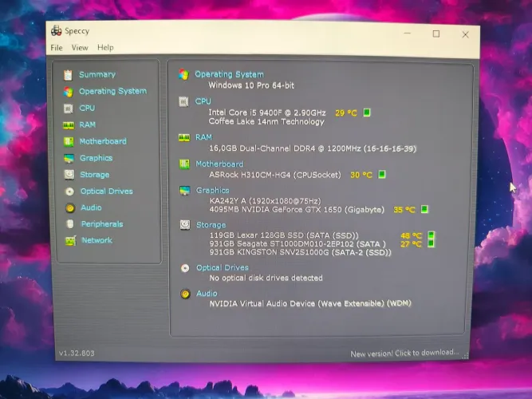Click the Motherboard icon in summary panel
Image resolution: width=532 pixels, height=399 pixels.
coord(184,164)
